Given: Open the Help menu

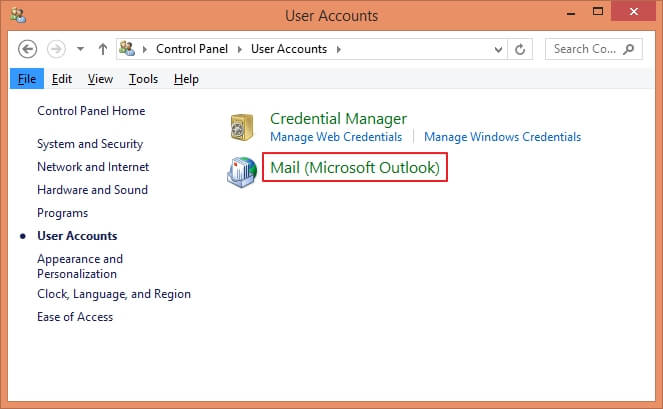Looking at the screenshot, I should (186, 79).
